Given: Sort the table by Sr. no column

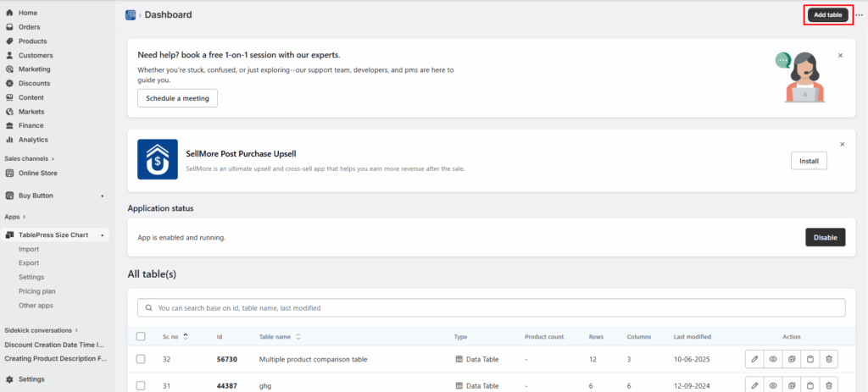Looking at the screenshot, I should click(185, 337).
